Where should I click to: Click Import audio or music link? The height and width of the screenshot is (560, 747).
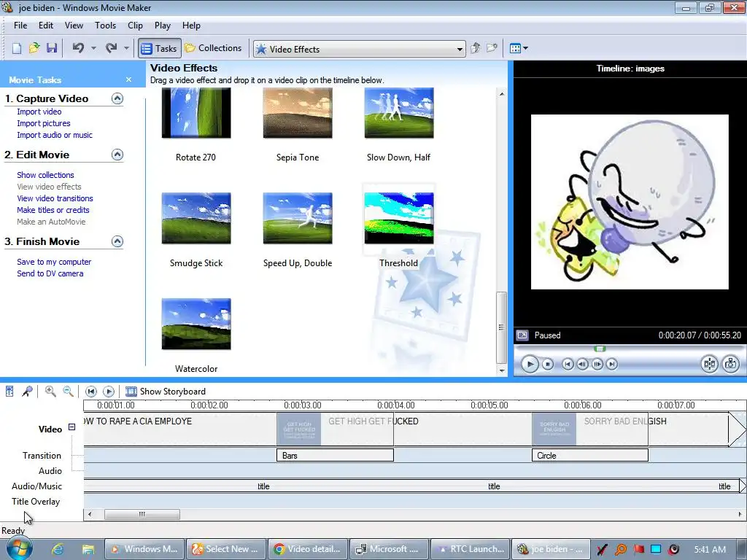tap(55, 135)
